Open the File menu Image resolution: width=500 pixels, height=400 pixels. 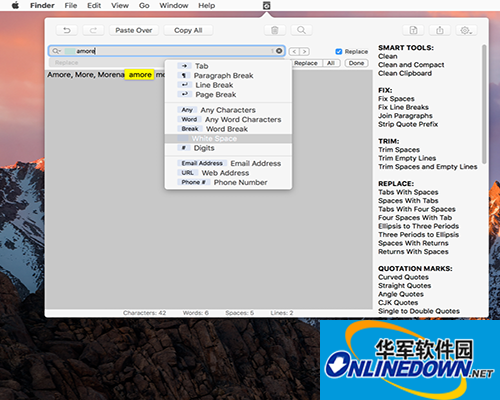pos(71,6)
